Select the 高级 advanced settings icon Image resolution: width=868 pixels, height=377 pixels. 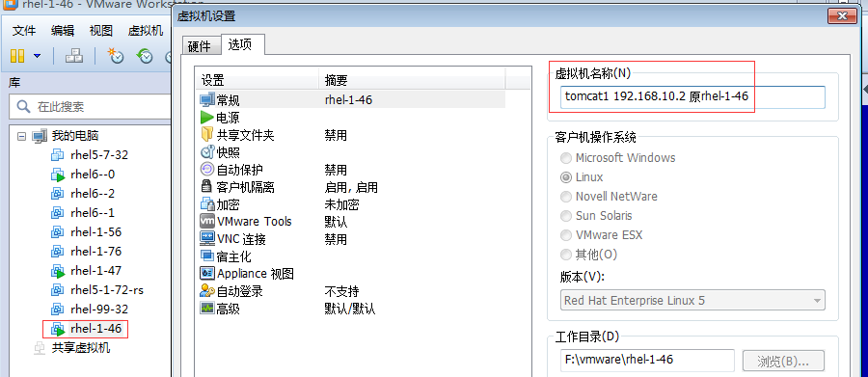pyautogui.click(x=207, y=309)
